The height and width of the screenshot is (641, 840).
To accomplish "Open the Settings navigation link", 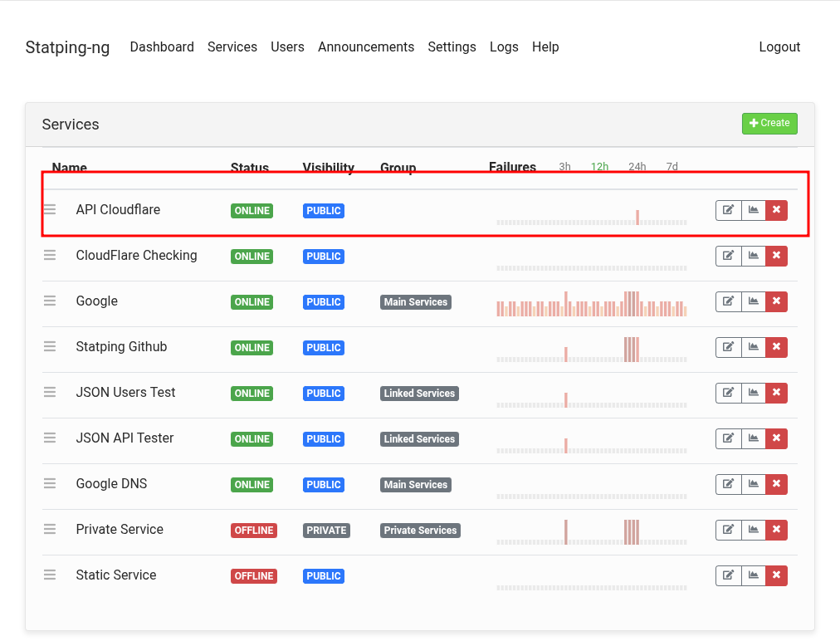I will click(x=452, y=47).
